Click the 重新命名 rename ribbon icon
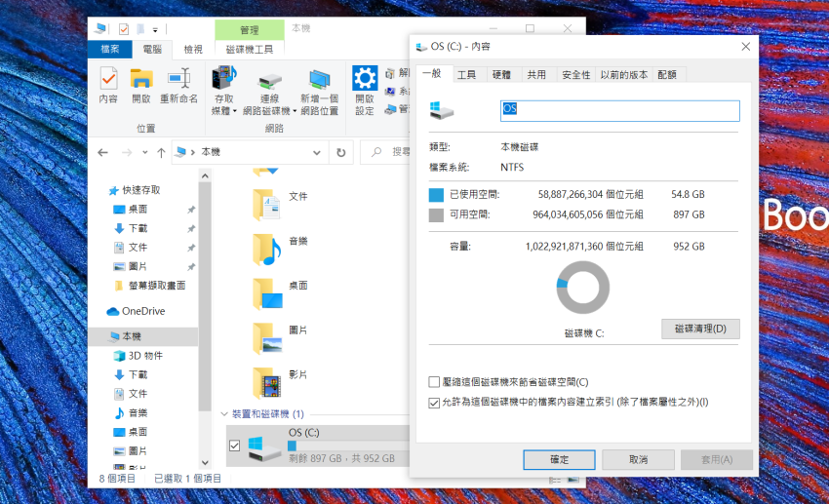829x504 pixels. 178,85
